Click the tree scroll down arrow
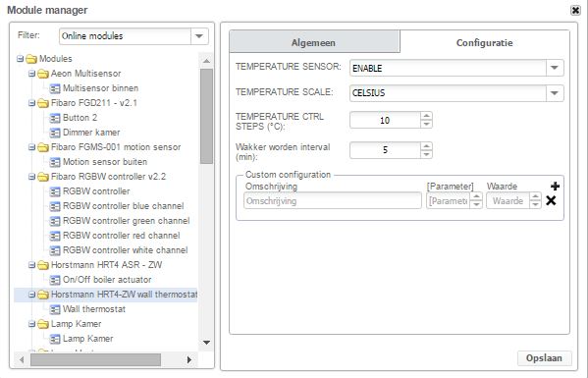Screen dimensions: 588x378 click(206, 342)
